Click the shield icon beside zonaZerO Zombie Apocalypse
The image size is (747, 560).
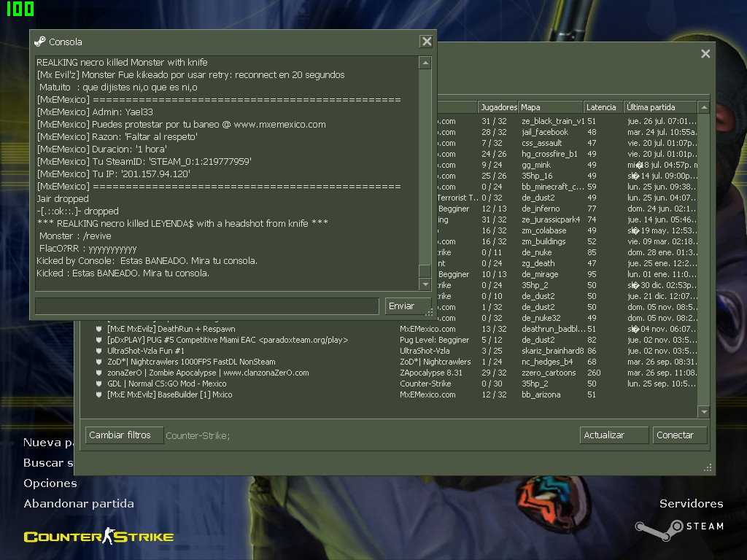[x=98, y=373]
